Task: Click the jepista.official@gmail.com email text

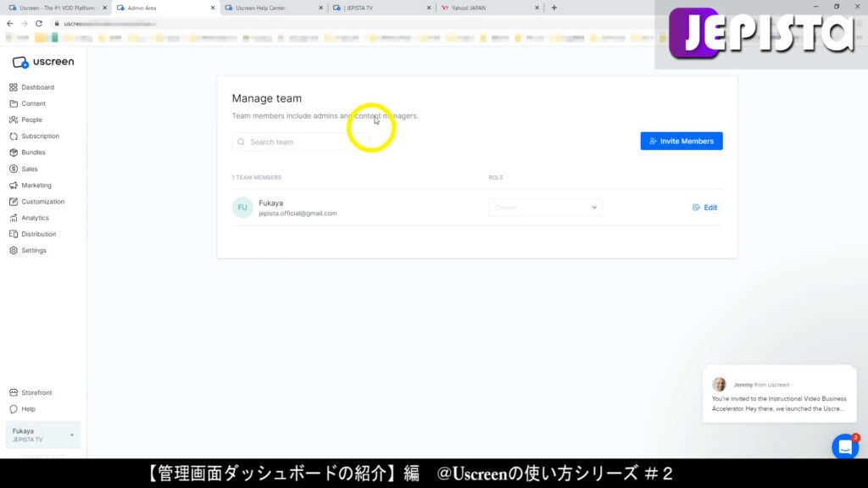Action: [x=298, y=213]
